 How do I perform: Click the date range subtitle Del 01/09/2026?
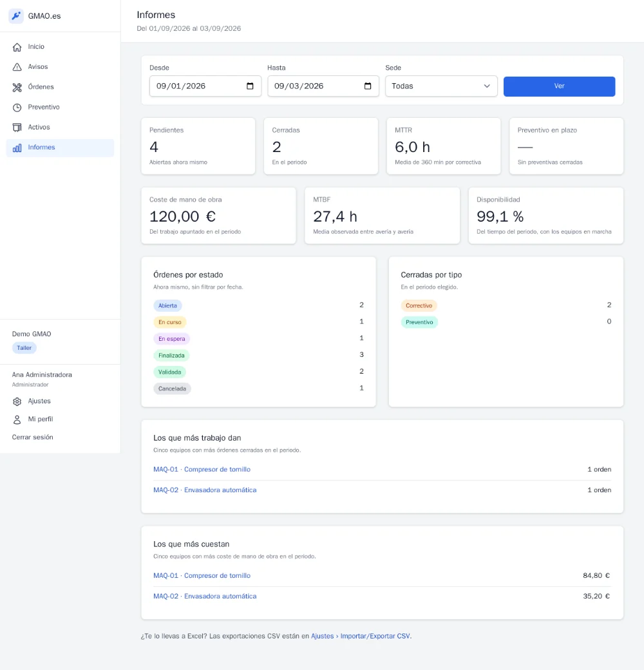[x=189, y=28]
